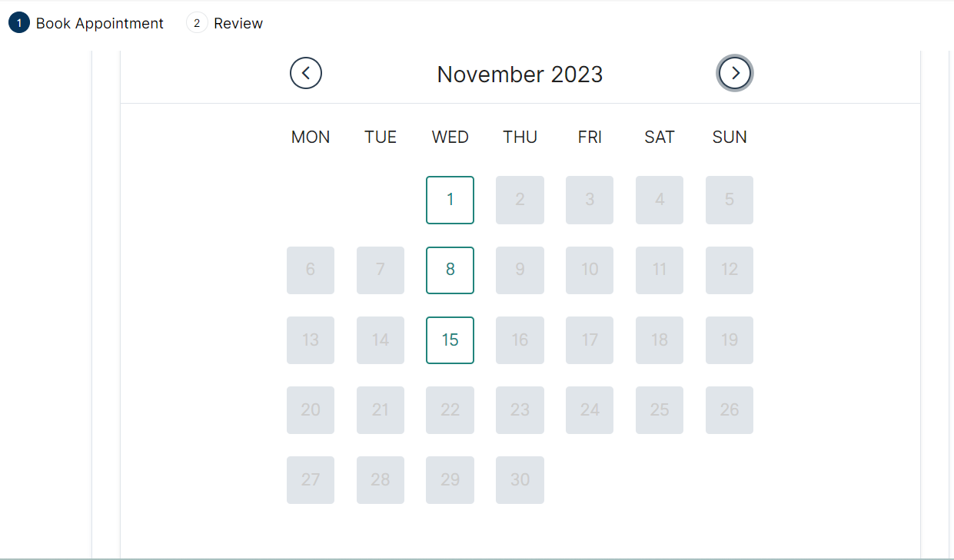Switch to Review step
Screen dimensions: 954x560
pos(238,24)
